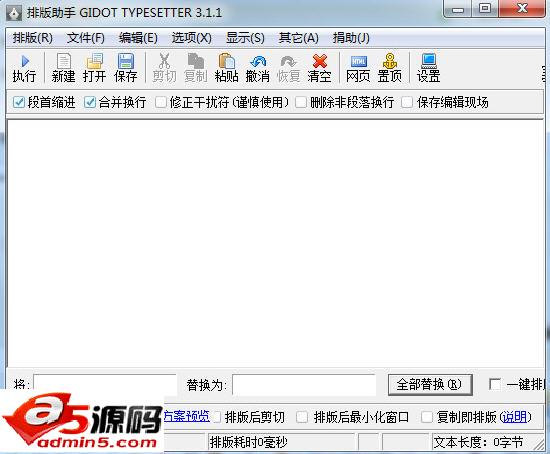
Task: Close the typesetter window
Action: coord(522,8)
